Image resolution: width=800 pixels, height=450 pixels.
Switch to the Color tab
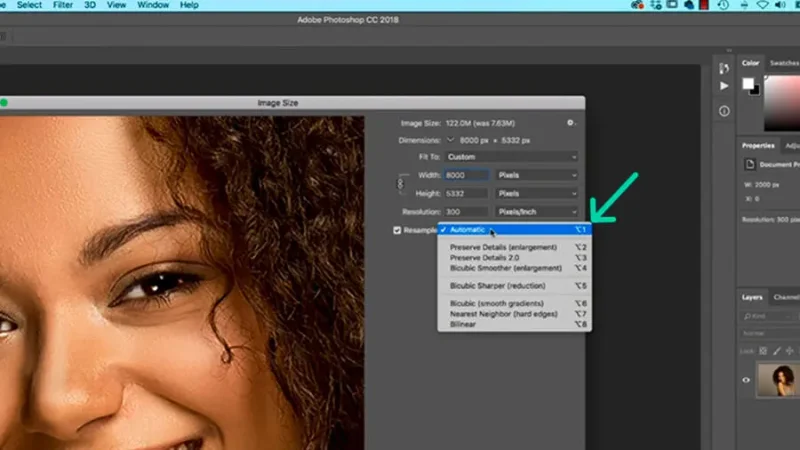coord(751,63)
